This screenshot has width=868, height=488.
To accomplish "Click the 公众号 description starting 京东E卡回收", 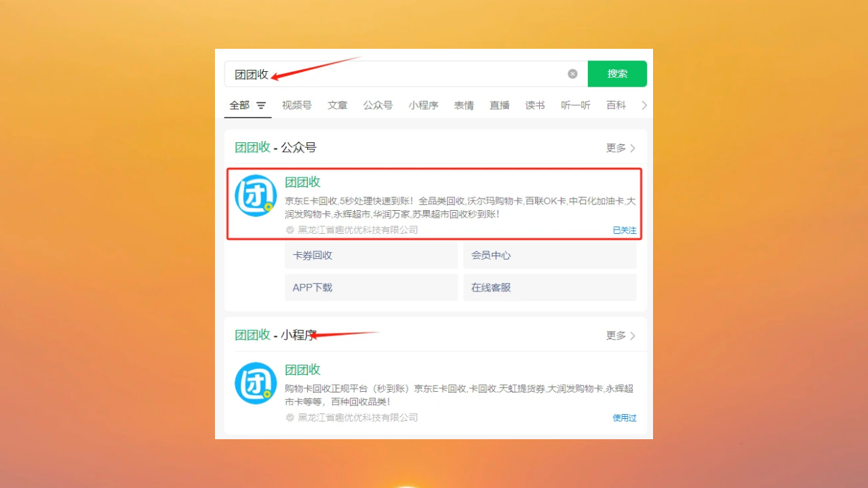I will click(x=460, y=207).
